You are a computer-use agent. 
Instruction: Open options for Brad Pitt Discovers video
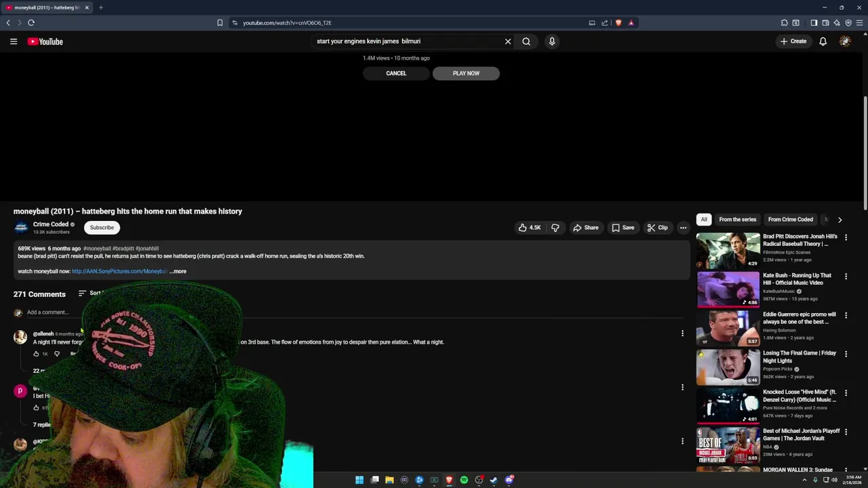tap(846, 238)
